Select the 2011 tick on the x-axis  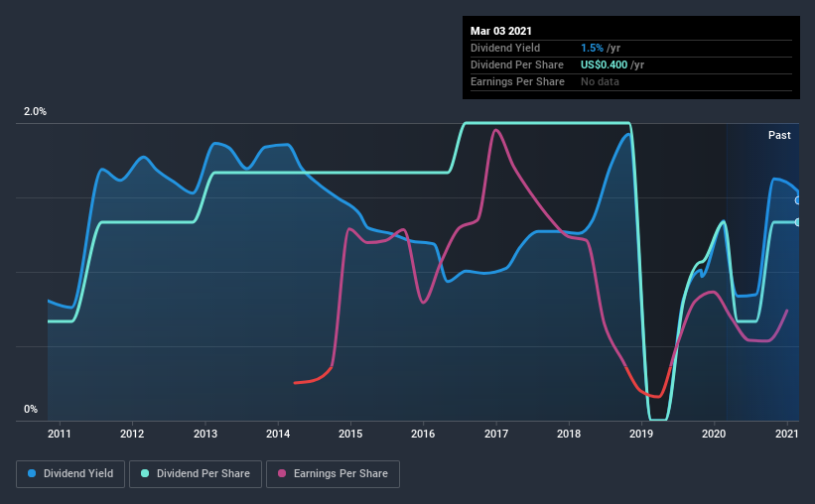pos(60,434)
